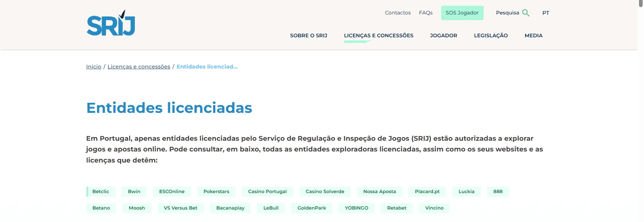Click the SOS Jogador button

pos(462,13)
